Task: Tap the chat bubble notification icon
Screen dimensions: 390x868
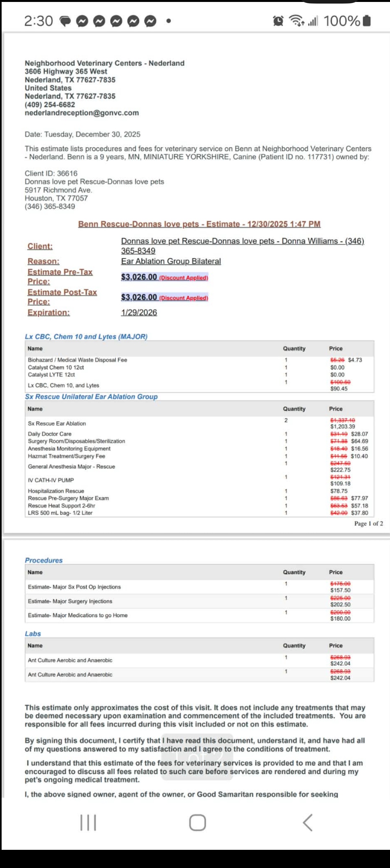Action: click(x=65, y=21)
